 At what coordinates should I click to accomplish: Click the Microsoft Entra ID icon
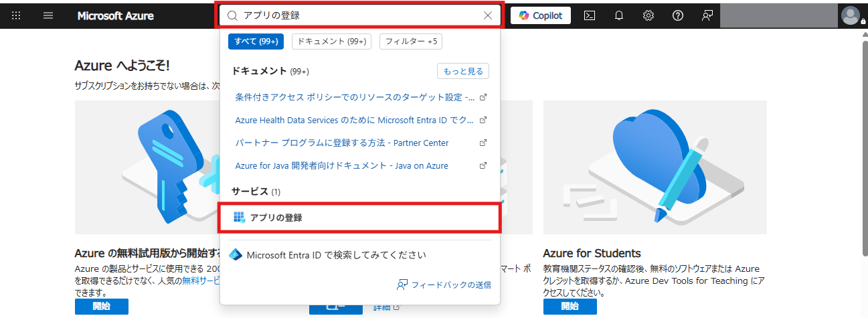coord(235,255)
